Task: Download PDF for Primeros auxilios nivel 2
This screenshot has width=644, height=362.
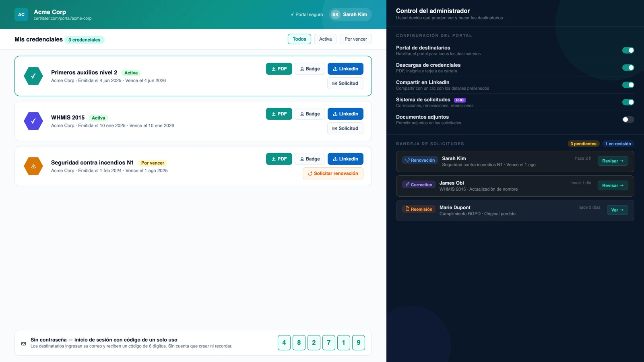Action: click(x=279, y=69)
